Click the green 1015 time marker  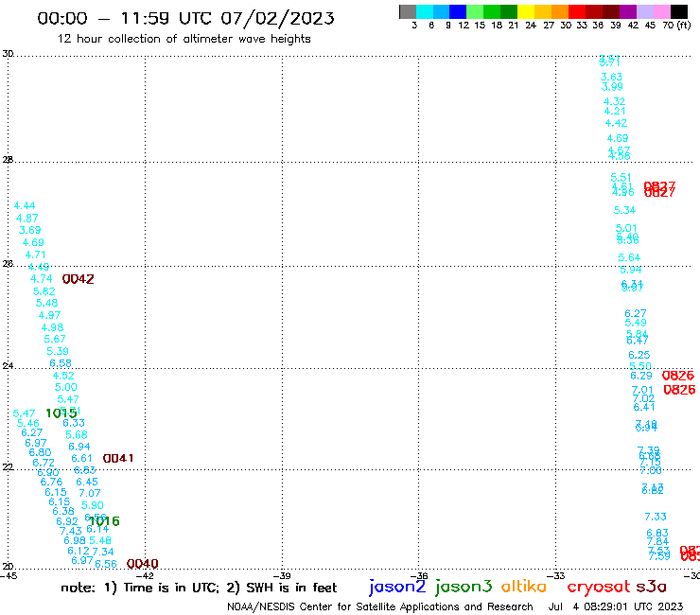pos(61,413)
